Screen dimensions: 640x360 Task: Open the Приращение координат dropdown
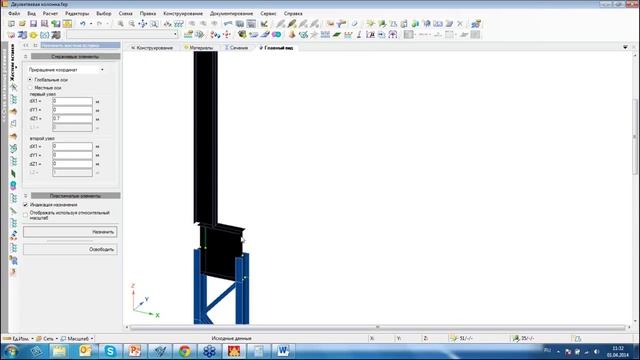click(x=67, y=70)
